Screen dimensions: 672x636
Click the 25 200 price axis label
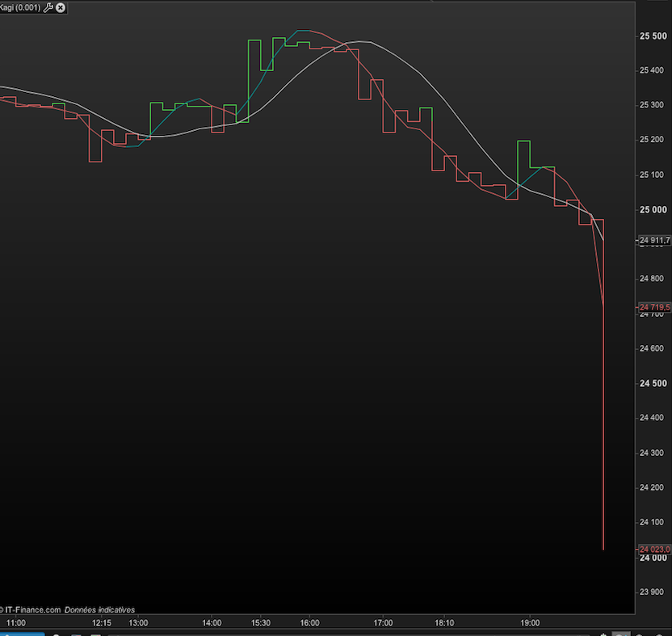point(652,139)
